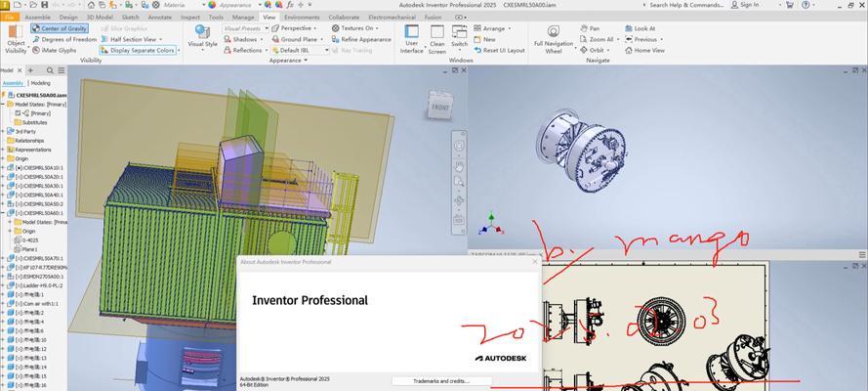Expand the Shadows dropdown arrow

click(261, 39)
